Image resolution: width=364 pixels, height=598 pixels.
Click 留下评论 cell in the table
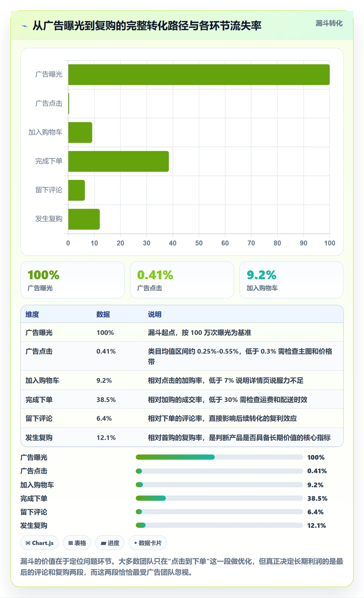point(39,418)
